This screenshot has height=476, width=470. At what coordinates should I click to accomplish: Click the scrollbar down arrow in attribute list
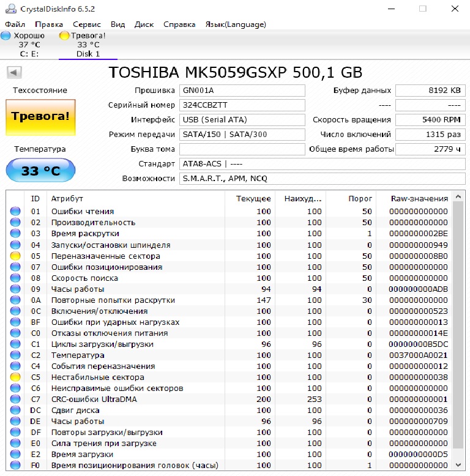pos(458,465)
